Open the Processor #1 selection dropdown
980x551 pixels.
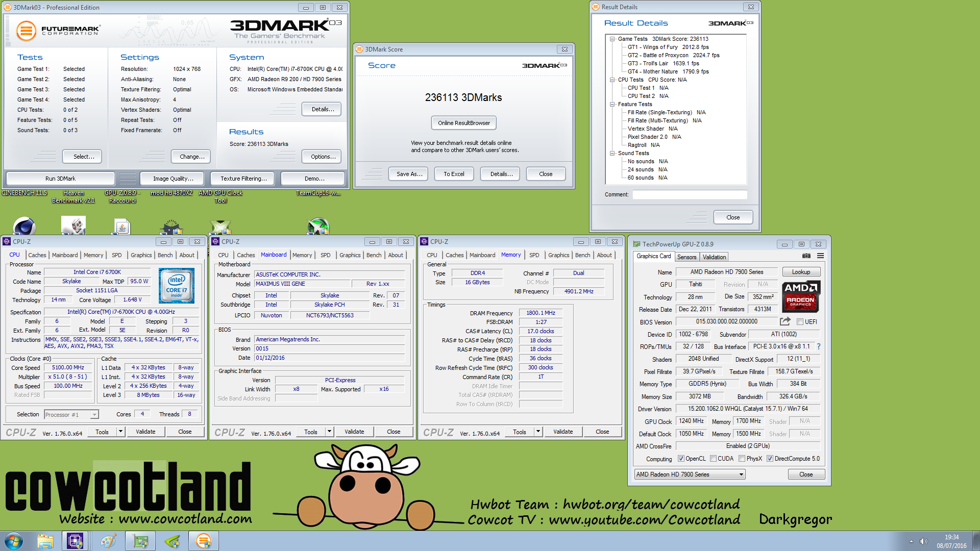71,415
